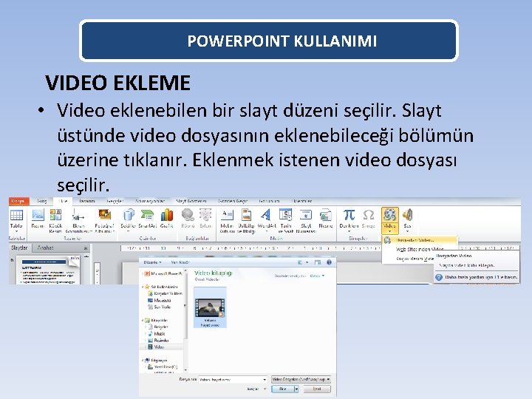
Task: Open the file name combo box dropdown arrow
Action: click(x=265, y=380)
